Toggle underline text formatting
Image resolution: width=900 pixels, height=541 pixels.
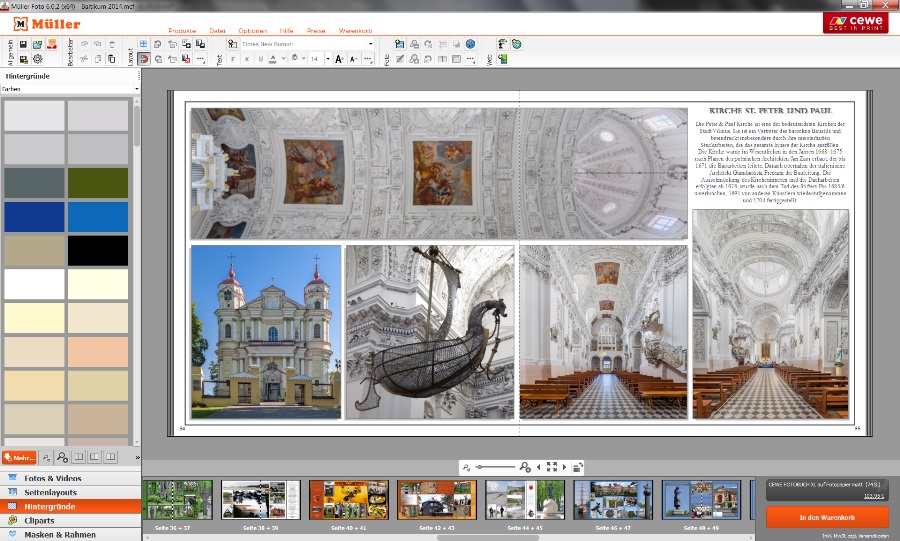[x=260, y=59]
